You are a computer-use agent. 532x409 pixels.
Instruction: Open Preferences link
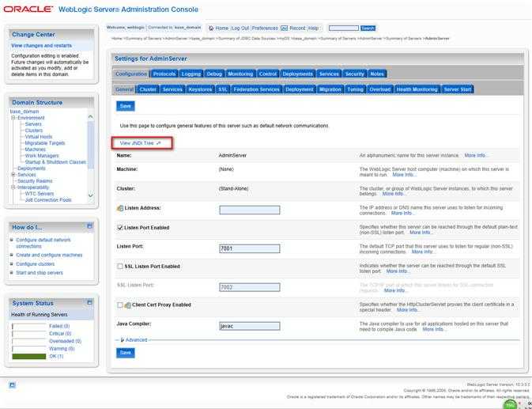[265, 28]
